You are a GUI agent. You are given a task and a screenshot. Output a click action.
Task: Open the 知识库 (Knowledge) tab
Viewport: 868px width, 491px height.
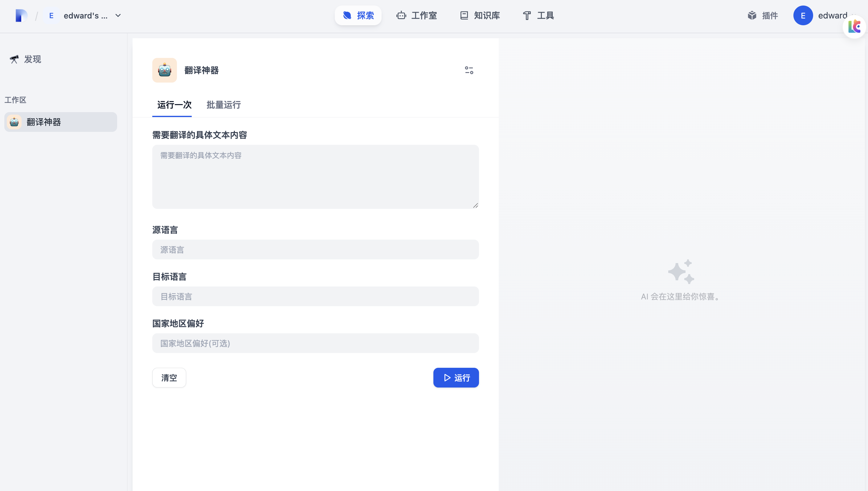(480, 15)
